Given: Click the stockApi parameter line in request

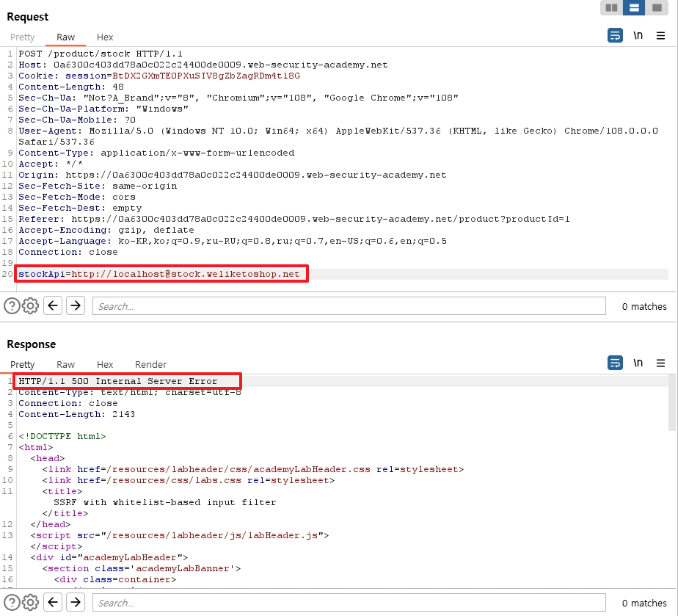Looking at the screenshot, I should tap(159, 274).
